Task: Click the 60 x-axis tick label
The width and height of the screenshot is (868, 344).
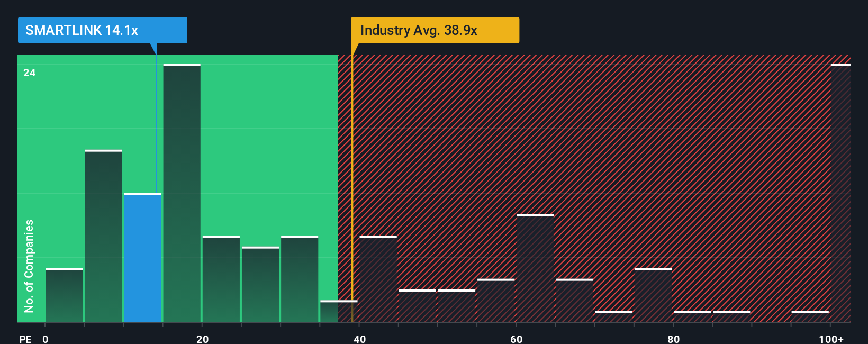Action: click(517, 339)
